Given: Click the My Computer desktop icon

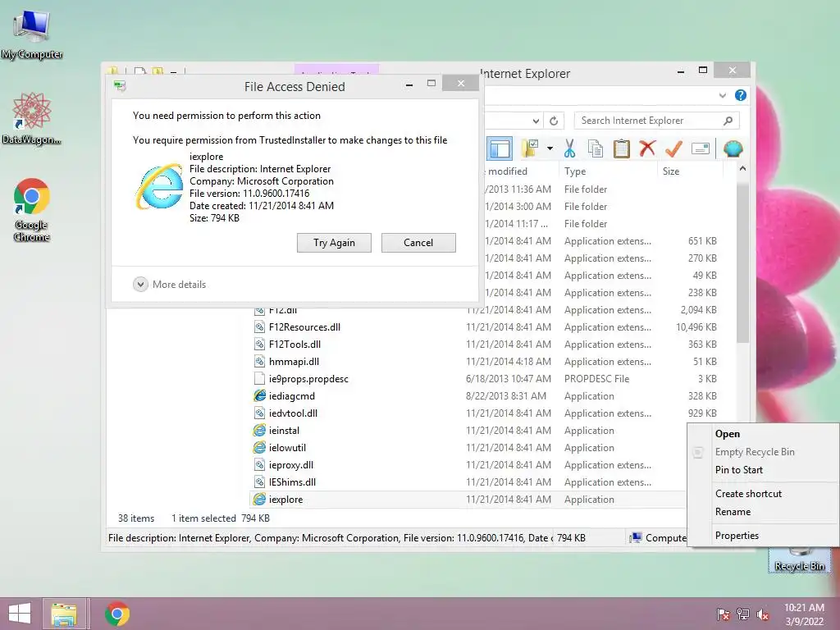Looking at the screenshot, I should pos(32,34).
